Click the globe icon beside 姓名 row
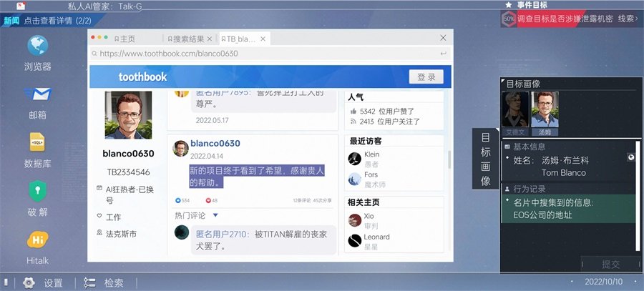644x291 pixels. [631, 157]
